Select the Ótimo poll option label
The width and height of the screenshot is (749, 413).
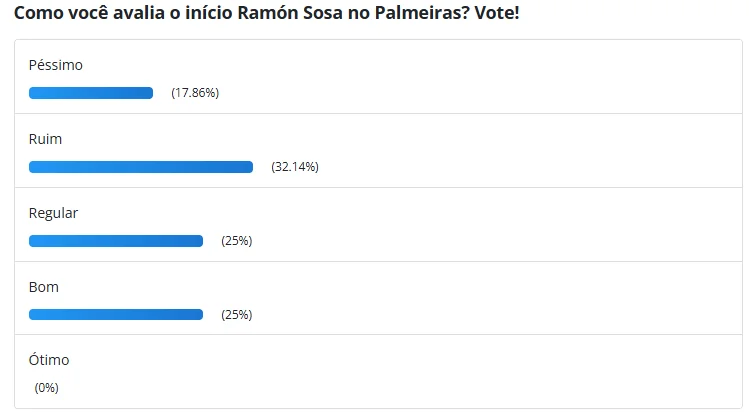(x=49, y=360)
